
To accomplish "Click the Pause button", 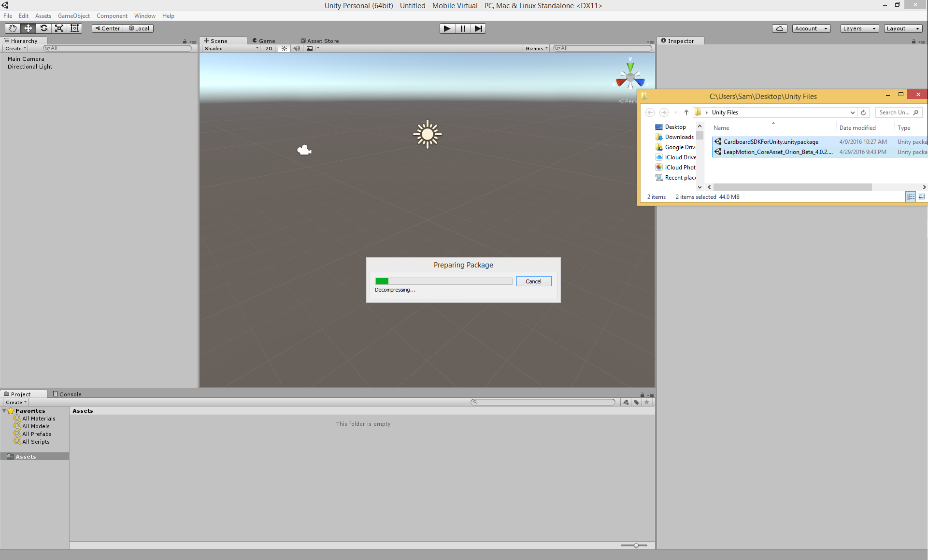I will tap(463, 28).
